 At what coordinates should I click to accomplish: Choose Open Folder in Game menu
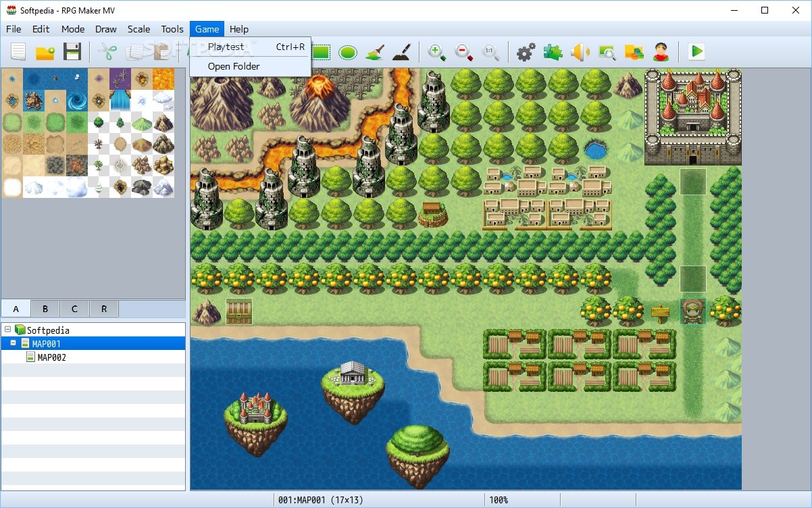250,66
